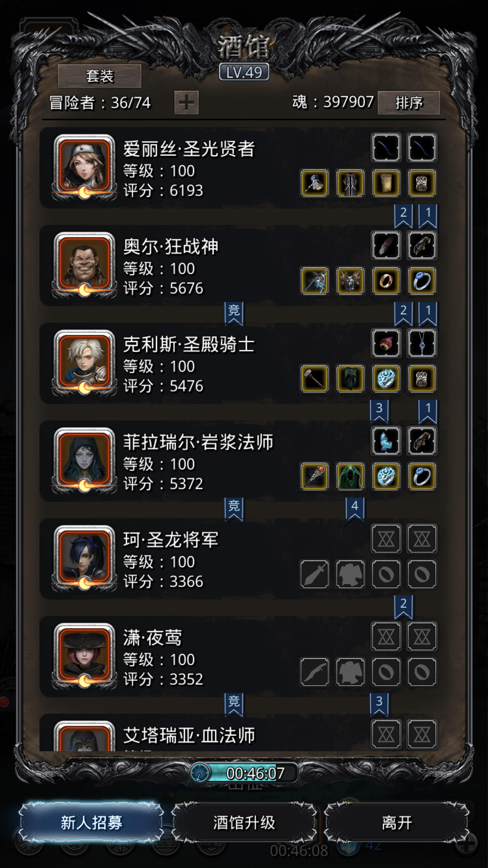This screenshot has height=868, width=488.
Task: Click the 新人招募 recruit button
Action: (91, 822)
